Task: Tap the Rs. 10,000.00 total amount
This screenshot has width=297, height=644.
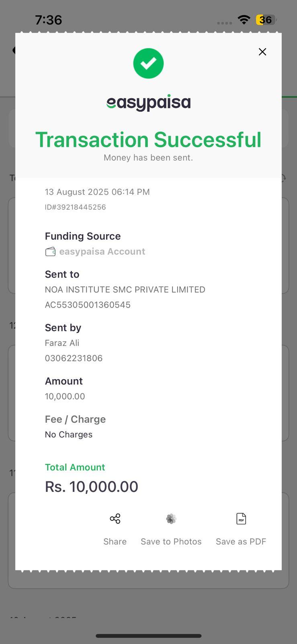Action: click(x=92, y=487)
